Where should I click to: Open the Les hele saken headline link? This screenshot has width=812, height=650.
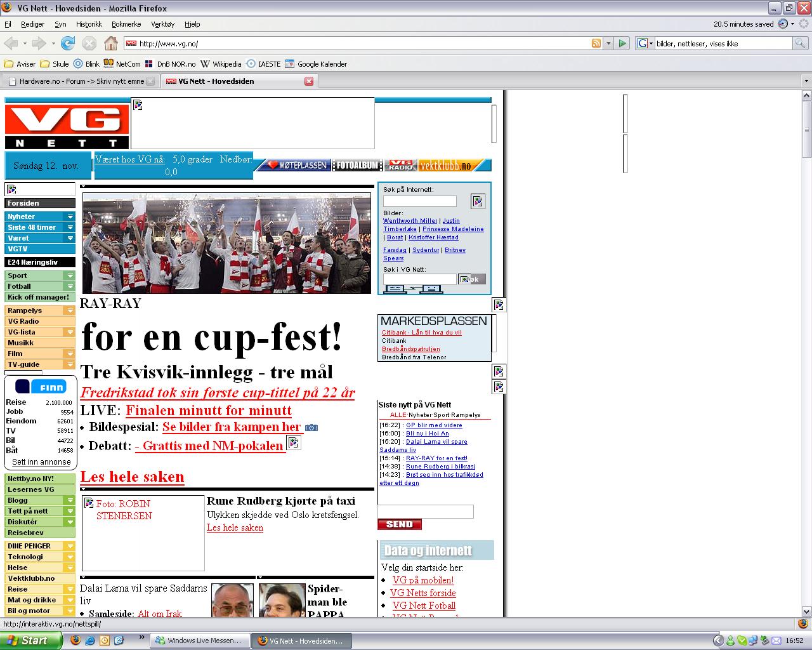pyautogui.click(x=132, y=477)
